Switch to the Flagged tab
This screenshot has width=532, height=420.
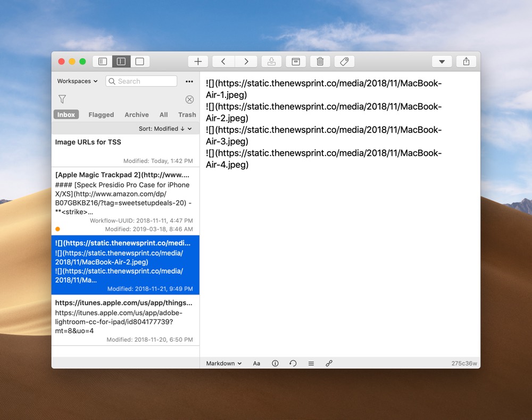point(101,115)
